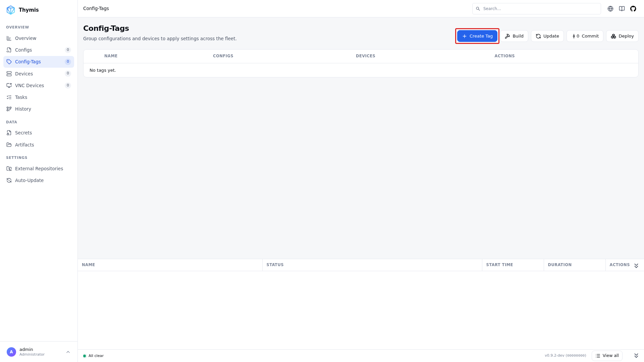The image size is (644, 362).
Task: Click the Secrets file-lock icon
Action: [9, 133]
